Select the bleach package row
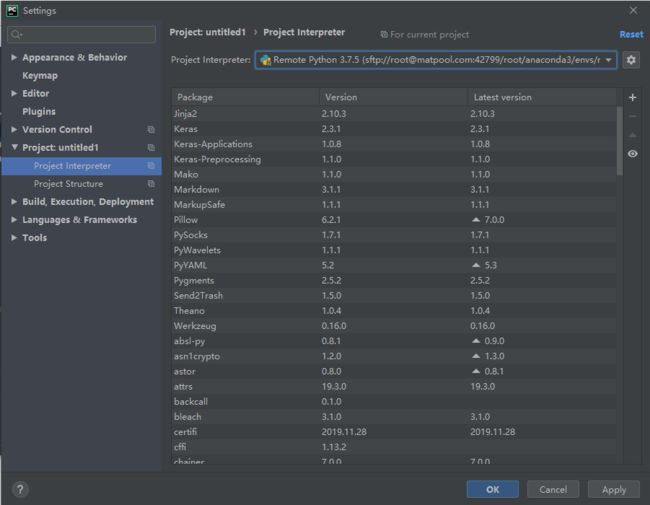Screen dimensions: 650x505 tap(394, 417)
